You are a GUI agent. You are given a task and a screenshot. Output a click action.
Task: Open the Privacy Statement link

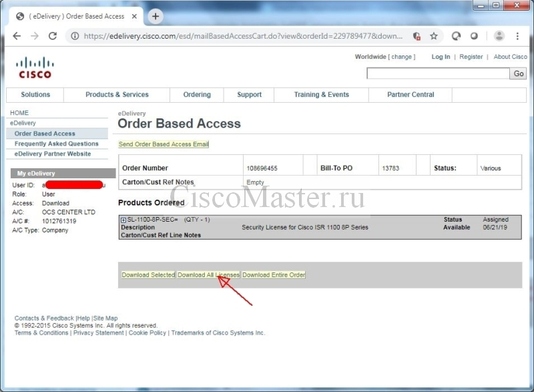[98, 333]
